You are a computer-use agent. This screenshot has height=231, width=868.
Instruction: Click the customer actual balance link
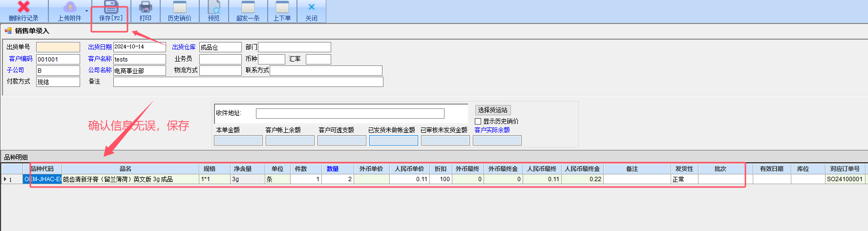pos(492,130)
